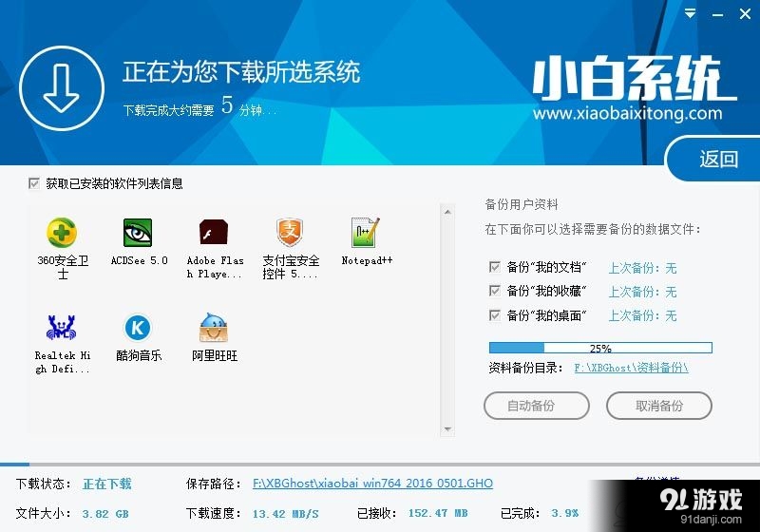The height and width of the screenshot is (532, 760).
Task: Select the 支付宝安全控件 icon
Action: pos(290,233)
